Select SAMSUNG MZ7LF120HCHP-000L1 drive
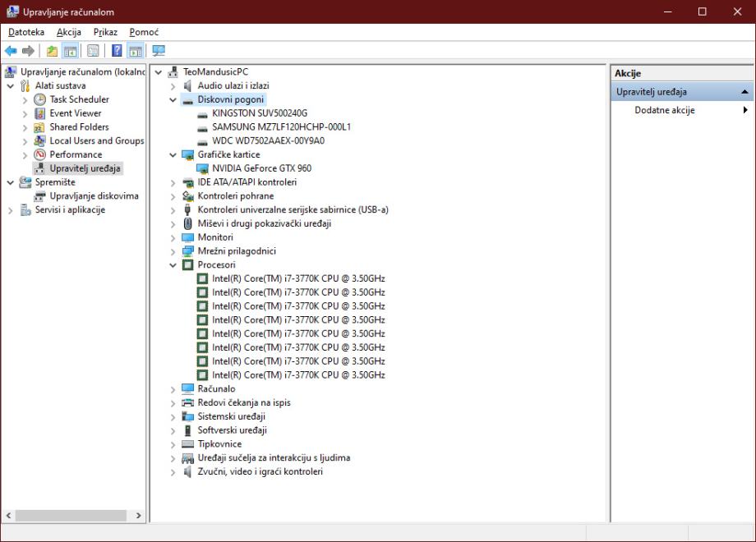Viewport: 756px width, 542px height. pos(281,127)
